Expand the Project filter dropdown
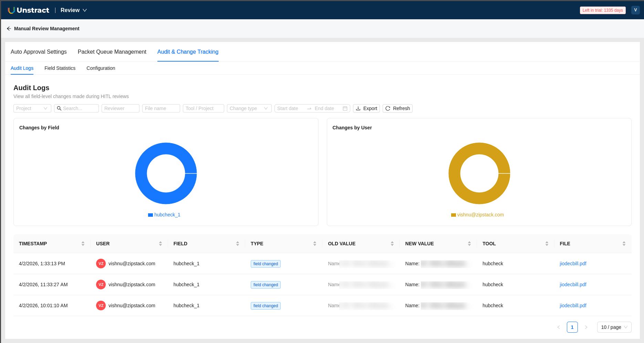 [32, 108]
